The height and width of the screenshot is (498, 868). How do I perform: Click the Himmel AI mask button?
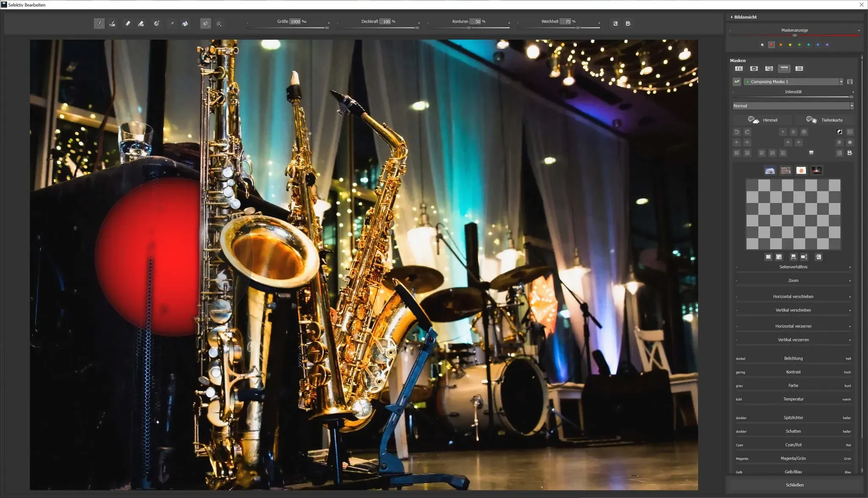tap(763, 120)
